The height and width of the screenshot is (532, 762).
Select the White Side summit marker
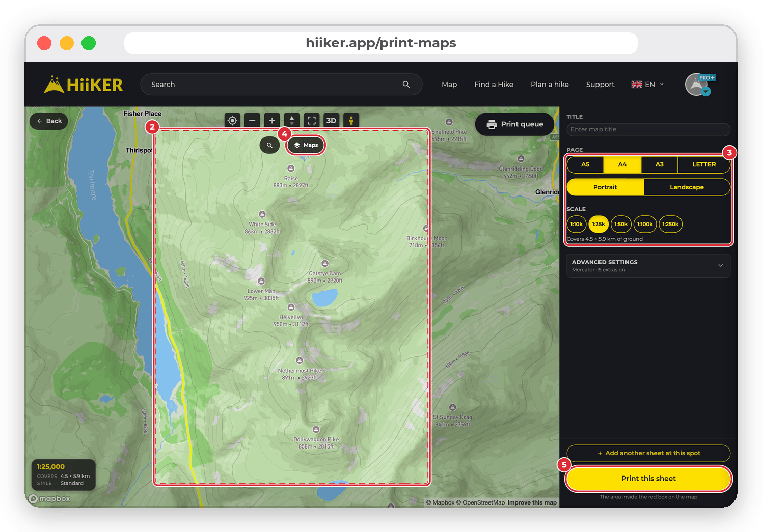point(262,214)
